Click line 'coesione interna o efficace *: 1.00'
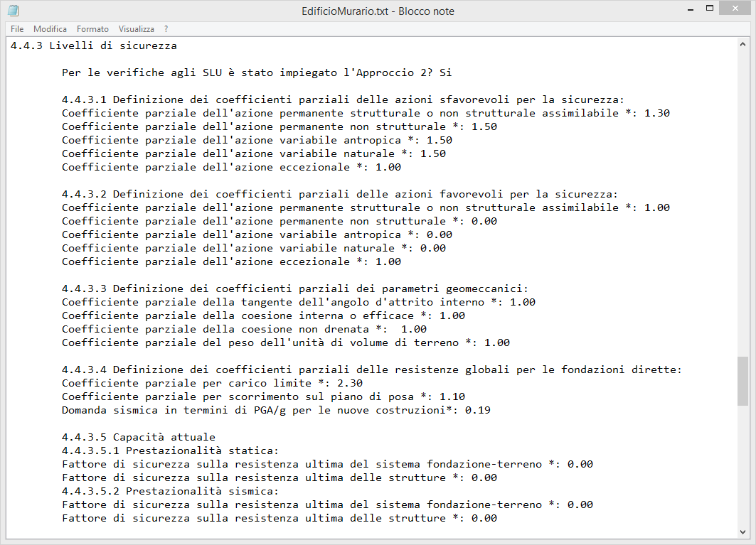Viewport: 756px width, 545px height. (263, 315)
